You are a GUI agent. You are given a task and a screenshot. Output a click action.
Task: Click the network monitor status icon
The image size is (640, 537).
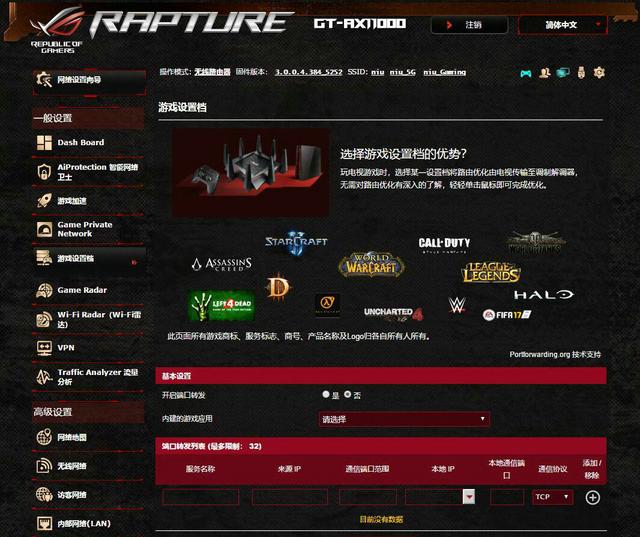(563, 73)
